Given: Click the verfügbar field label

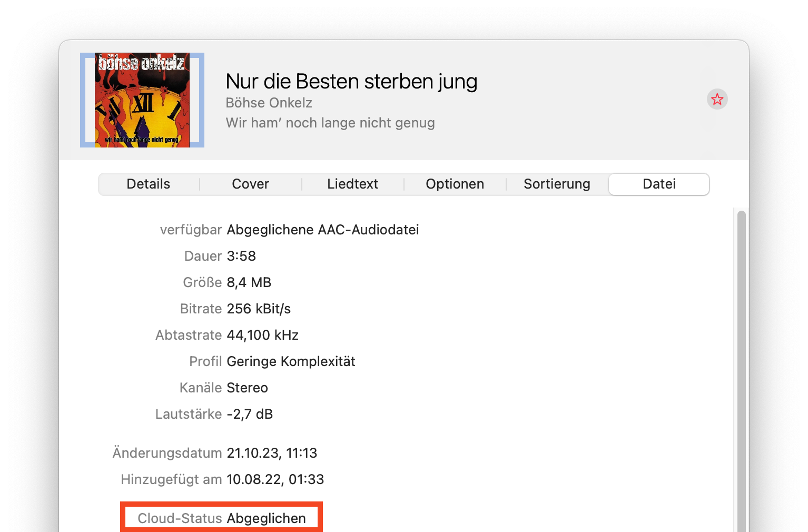Looking at the screenshot, I should pyautogui.click(x=191, y=230).
